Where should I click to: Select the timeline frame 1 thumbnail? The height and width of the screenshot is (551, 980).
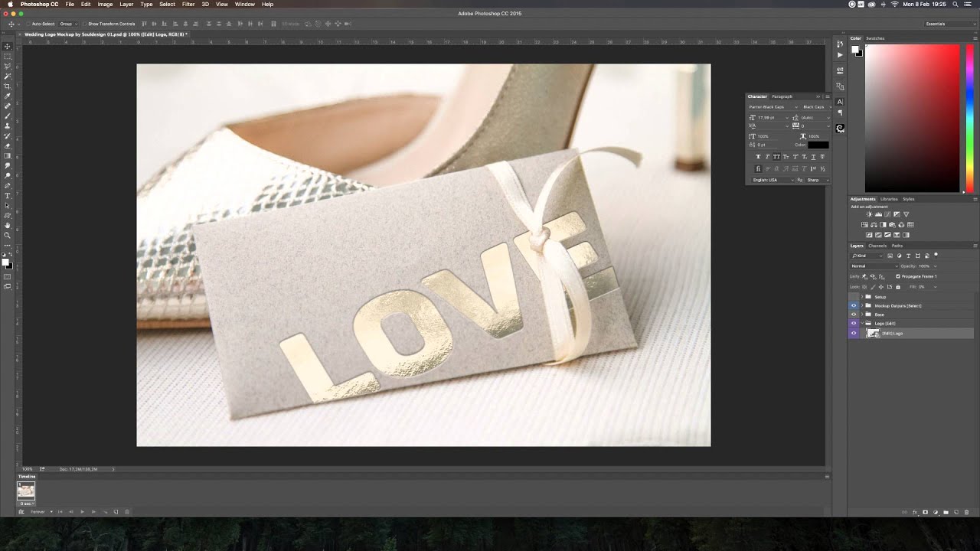(26, 491)
